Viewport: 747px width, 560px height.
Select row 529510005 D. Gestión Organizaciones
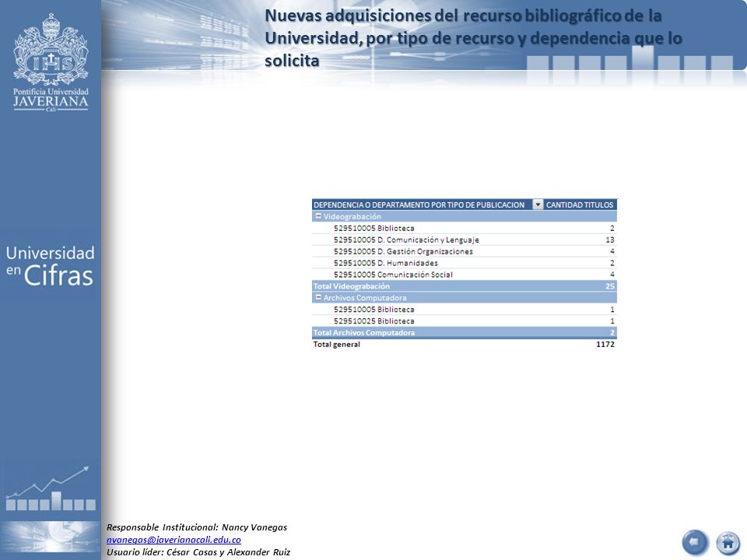465,251
